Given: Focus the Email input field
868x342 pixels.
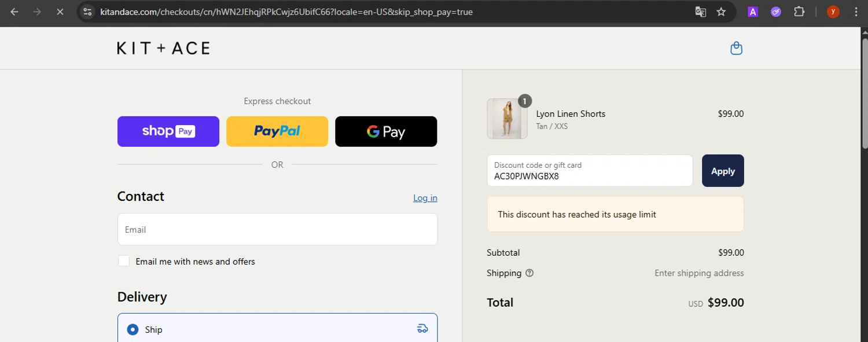Looking at the screenshot, I should pos(277,229).
